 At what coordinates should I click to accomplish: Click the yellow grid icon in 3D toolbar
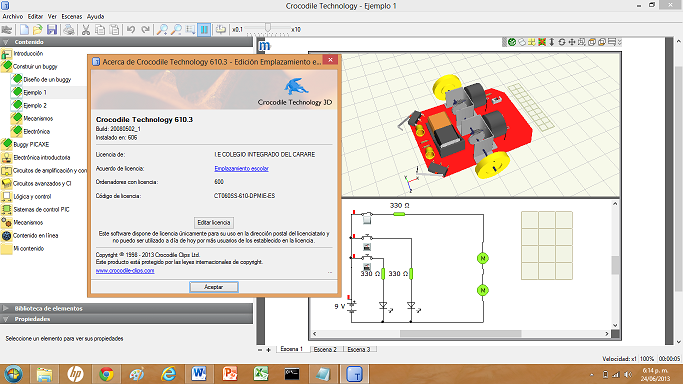click(x=532, y=42)
